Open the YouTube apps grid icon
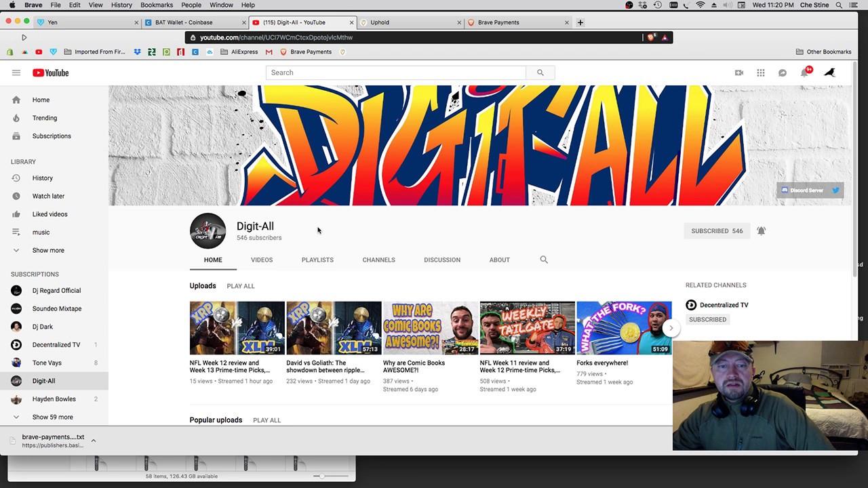The height and width of the screenshot is (488, 868). click(761, 73)
